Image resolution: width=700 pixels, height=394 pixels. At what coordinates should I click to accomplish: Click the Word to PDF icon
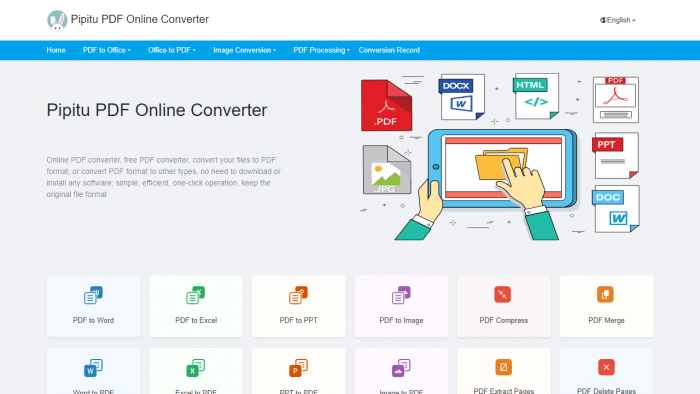93,368
